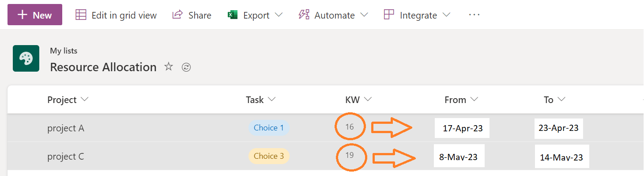Open the Task column header menu
Image resolution: width=644 pixels, height=176 pixels.
pos(261,100)
